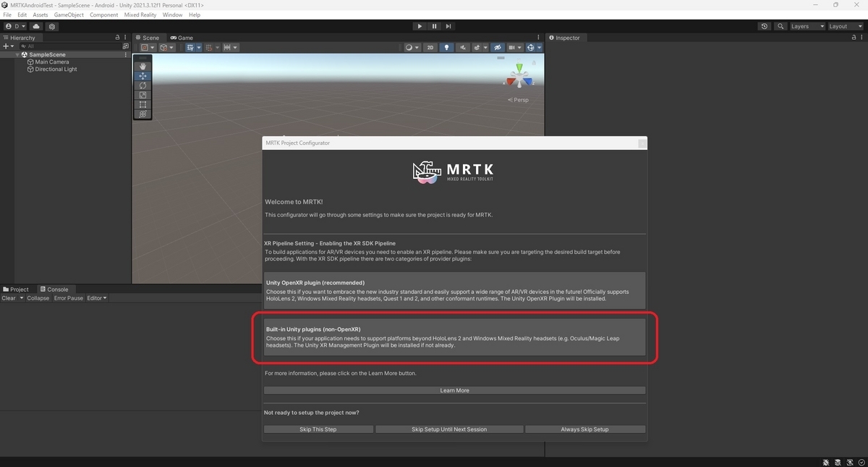The width and height of the screenshot is (868, 467).
Task: Toggle Collapse in the Console
Action: (38, 298)
